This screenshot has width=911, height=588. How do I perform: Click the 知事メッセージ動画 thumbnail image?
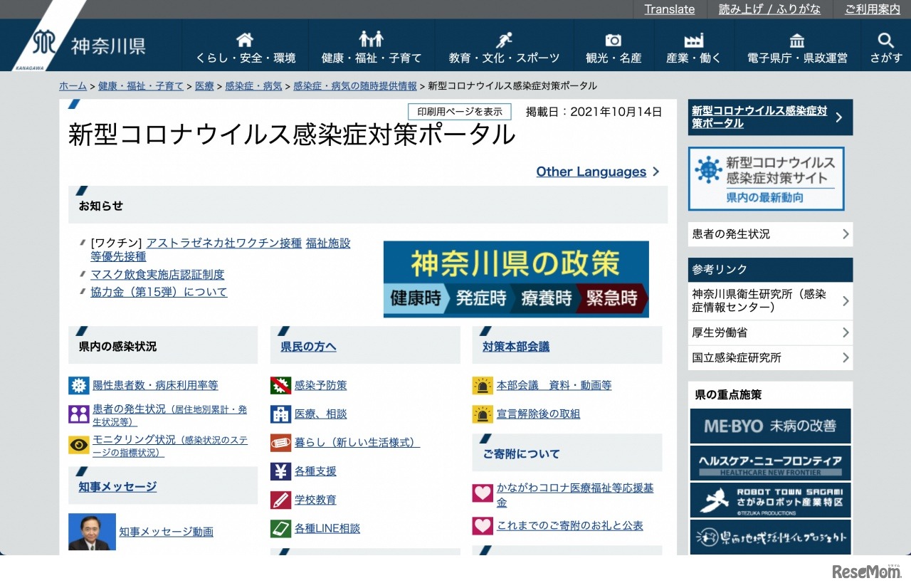[x=92, y=531]
